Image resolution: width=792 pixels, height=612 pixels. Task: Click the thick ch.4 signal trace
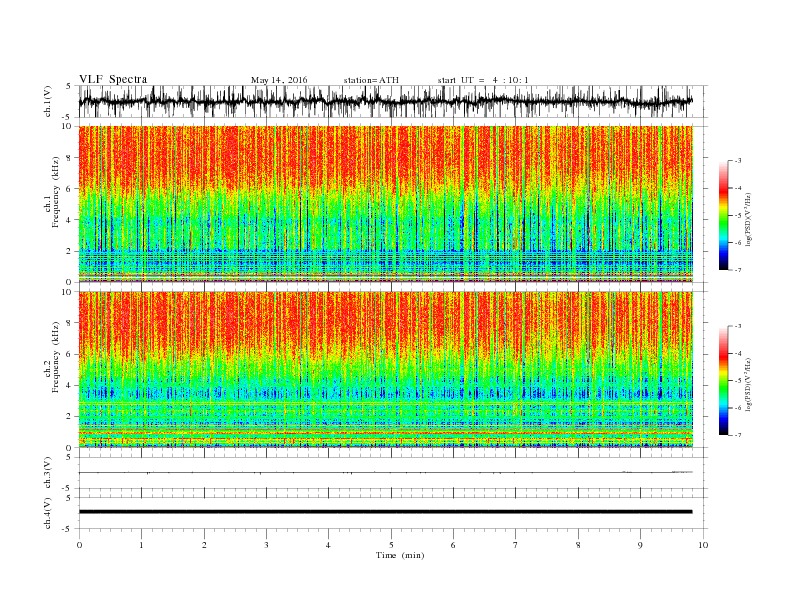[x=385, y=512]
